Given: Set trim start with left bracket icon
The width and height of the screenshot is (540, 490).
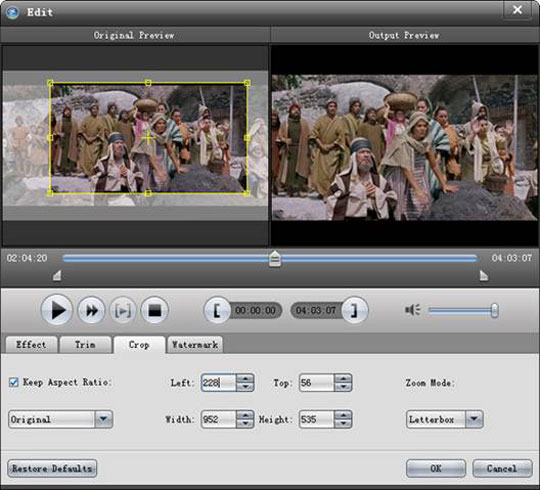Looking at the screenshot, I should pyautogui.click(x=217, y=310).
